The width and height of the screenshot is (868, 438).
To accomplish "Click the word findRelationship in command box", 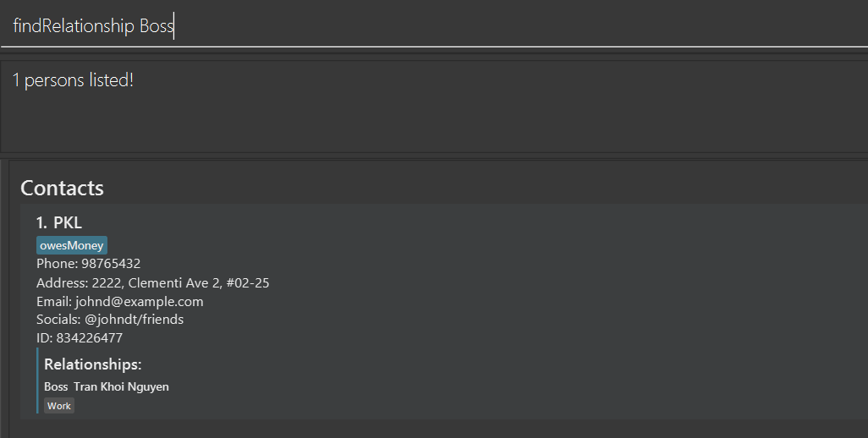I will [x=74, y=26].
